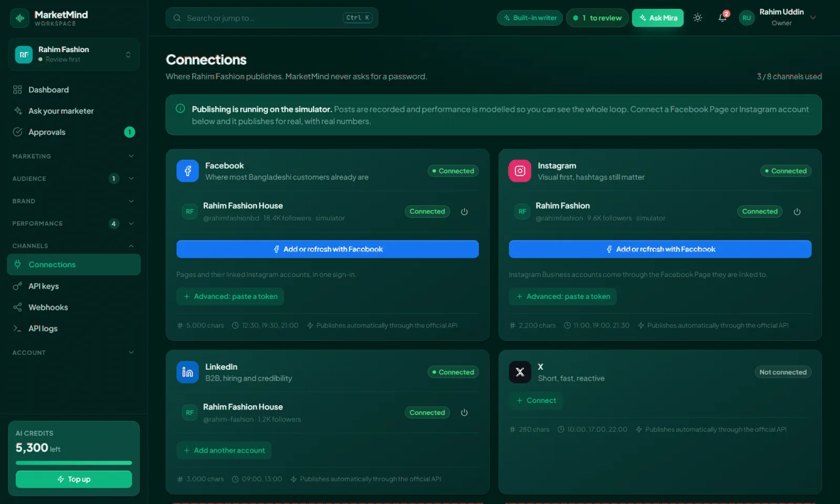
Task: Click Advanced: paste a token in Instagram card
Action: tap(562, 297)
